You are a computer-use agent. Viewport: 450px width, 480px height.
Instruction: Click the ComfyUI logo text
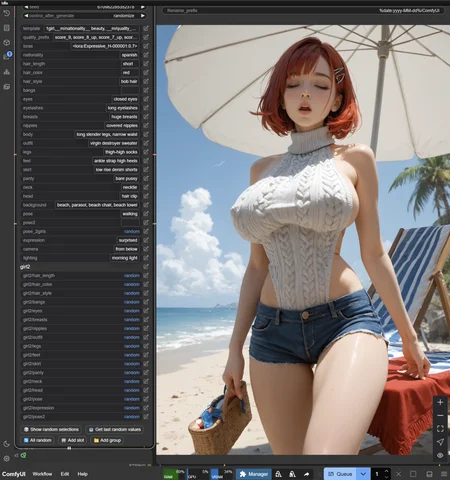coord(14,474)
